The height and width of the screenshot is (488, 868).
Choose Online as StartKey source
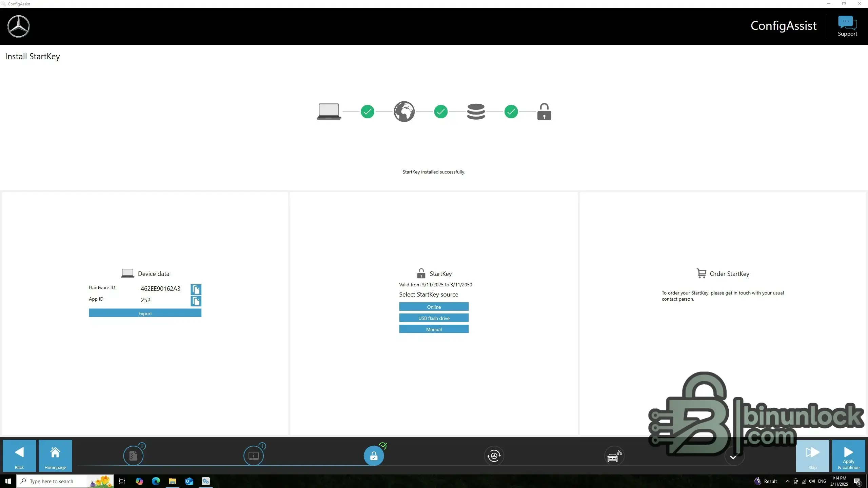click(434, 307)
